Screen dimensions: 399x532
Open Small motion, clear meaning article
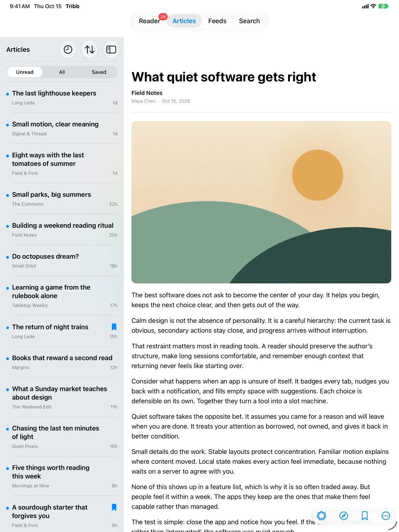62,128
